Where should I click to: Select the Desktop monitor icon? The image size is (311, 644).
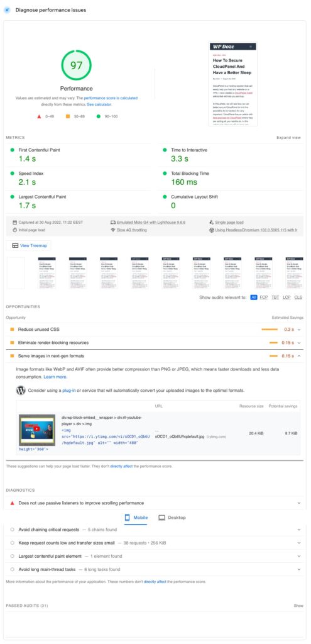point(161,518)
